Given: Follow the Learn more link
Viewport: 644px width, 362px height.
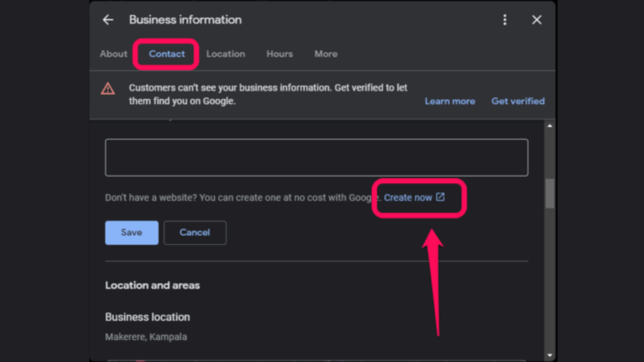Looking at the screenshot, I should click(450, 101).
